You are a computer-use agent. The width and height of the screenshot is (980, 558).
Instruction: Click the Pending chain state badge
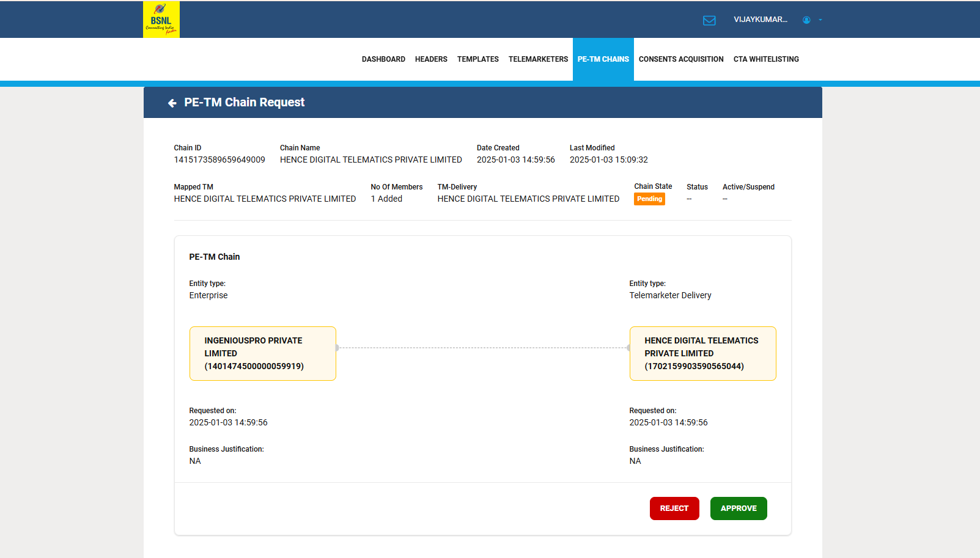[649, 199]
